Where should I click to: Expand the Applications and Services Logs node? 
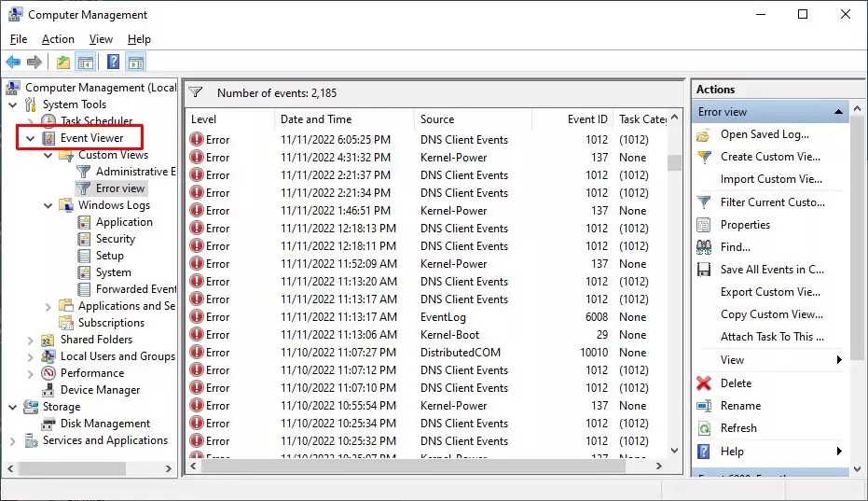pos(48,306)
